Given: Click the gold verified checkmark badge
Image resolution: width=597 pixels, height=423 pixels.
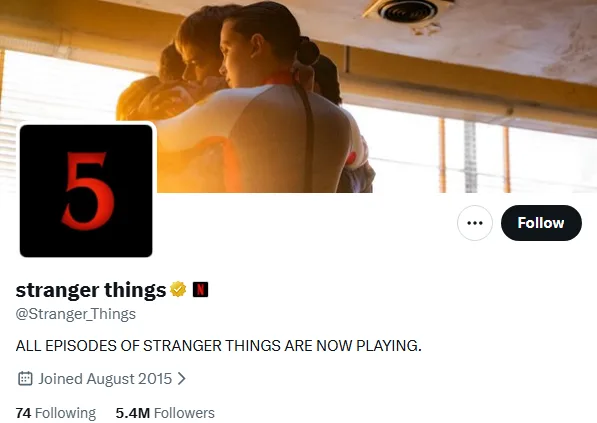Looking at the screenshot, I should (178, 289).
